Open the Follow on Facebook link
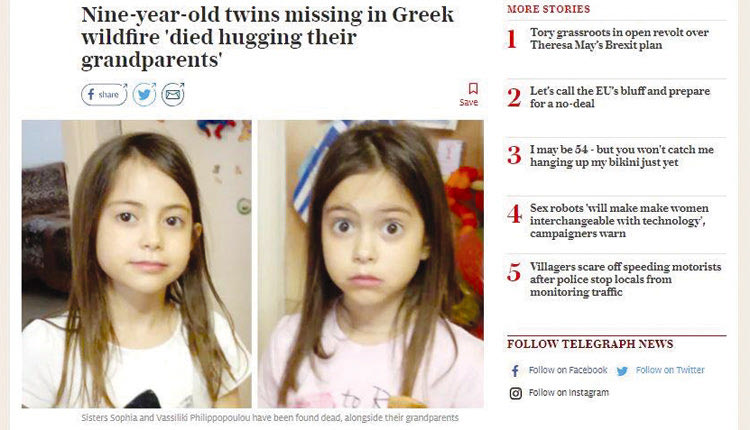 point(568,370)
